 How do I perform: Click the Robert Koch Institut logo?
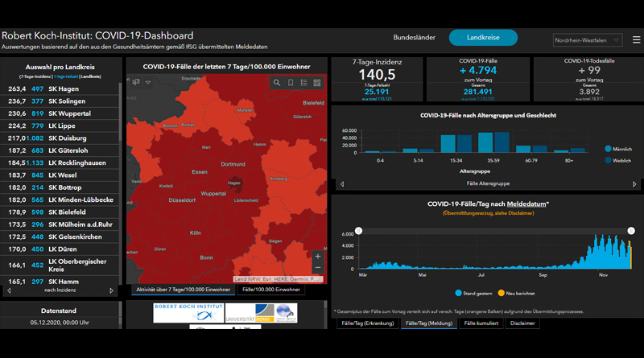(188, 313)
